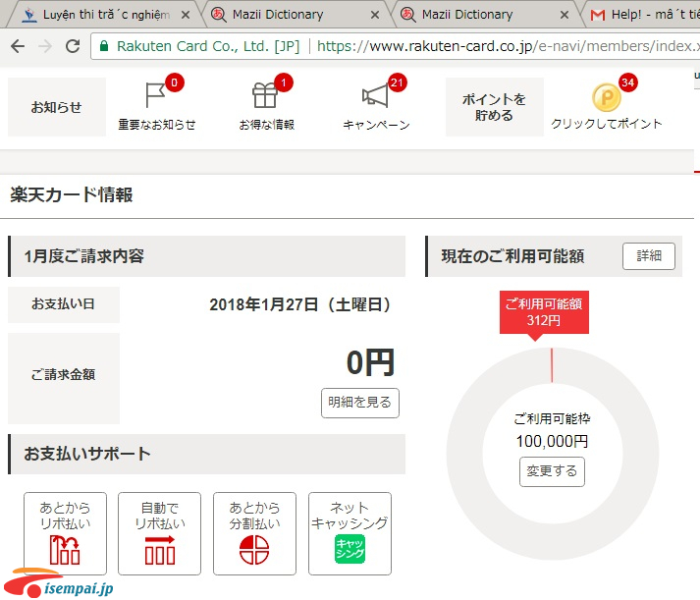Screen dimensions: 700x600
Task: Open the 自動でリボ払い payment option
Action: point(160,533)
